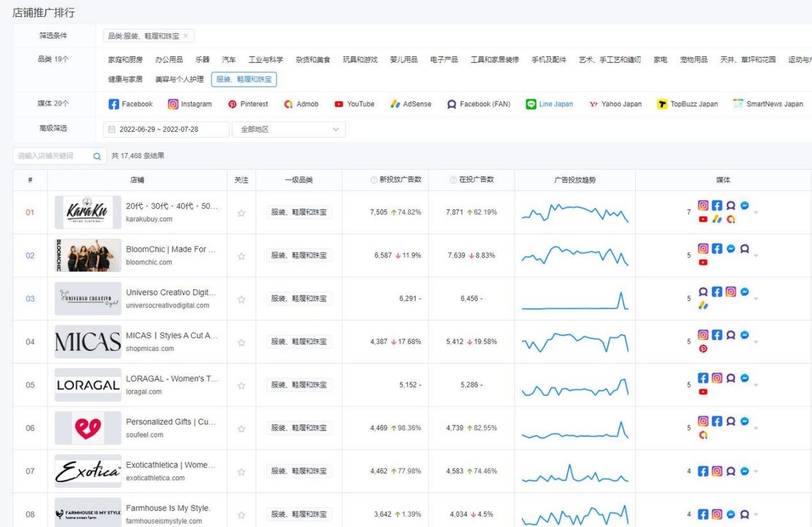Expand media list for KaraKu row

pos(756,213)
